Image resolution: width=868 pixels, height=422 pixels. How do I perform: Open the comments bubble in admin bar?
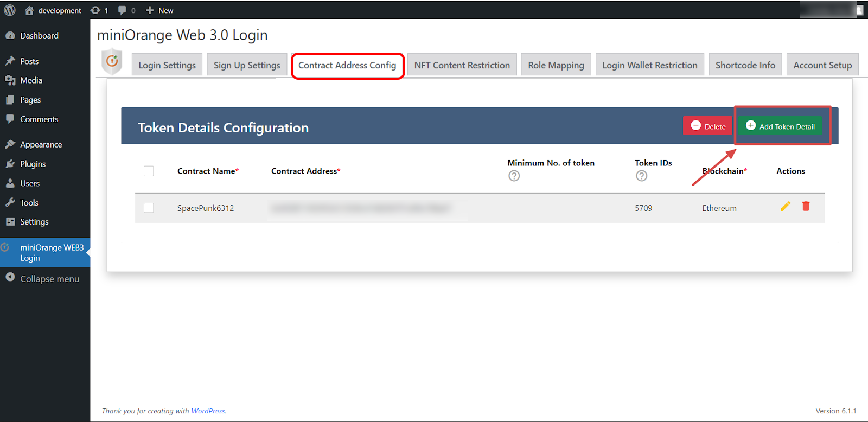coord(122,10)
